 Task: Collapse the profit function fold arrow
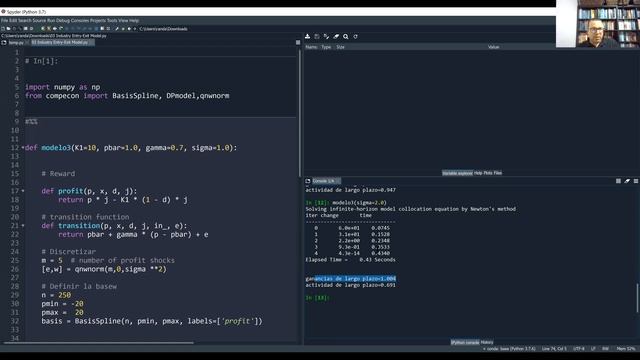23,191
